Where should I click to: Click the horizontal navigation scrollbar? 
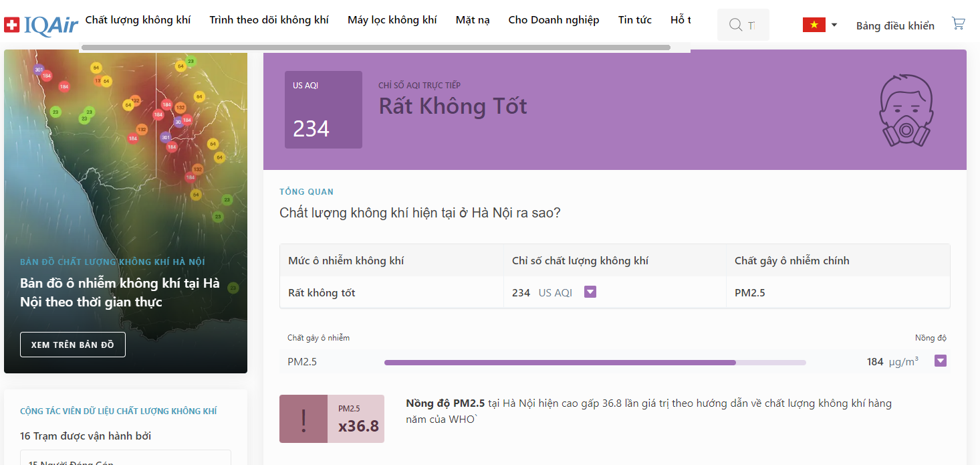tap(376, 48)
